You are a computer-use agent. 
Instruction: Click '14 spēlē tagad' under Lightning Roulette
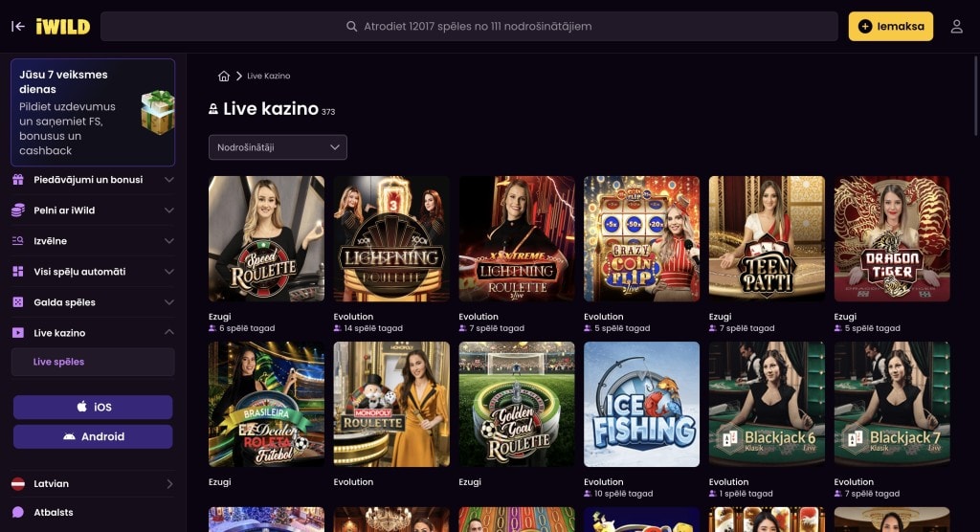pos(373,328)
